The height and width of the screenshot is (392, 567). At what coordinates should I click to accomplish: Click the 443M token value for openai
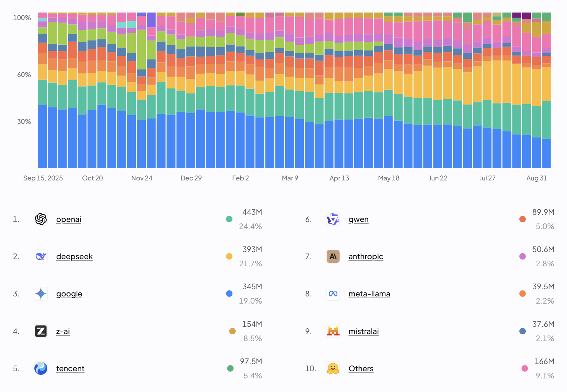(252, 212)
